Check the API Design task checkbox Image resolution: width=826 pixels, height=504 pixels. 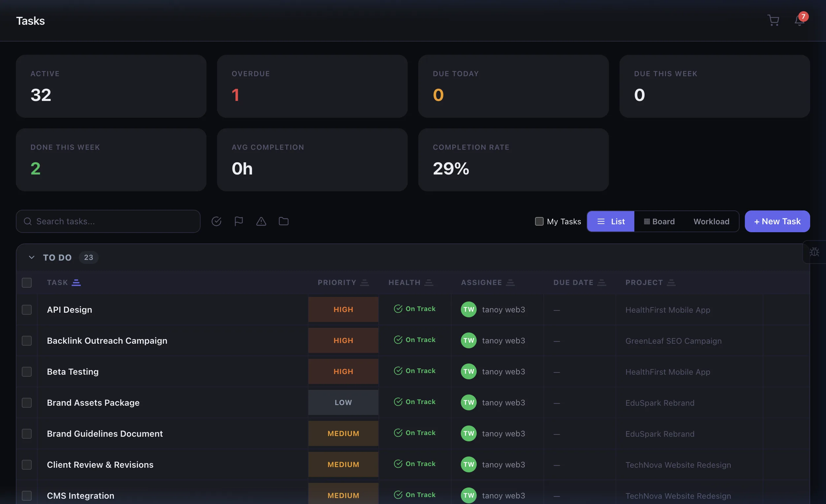tap(26, 310)
